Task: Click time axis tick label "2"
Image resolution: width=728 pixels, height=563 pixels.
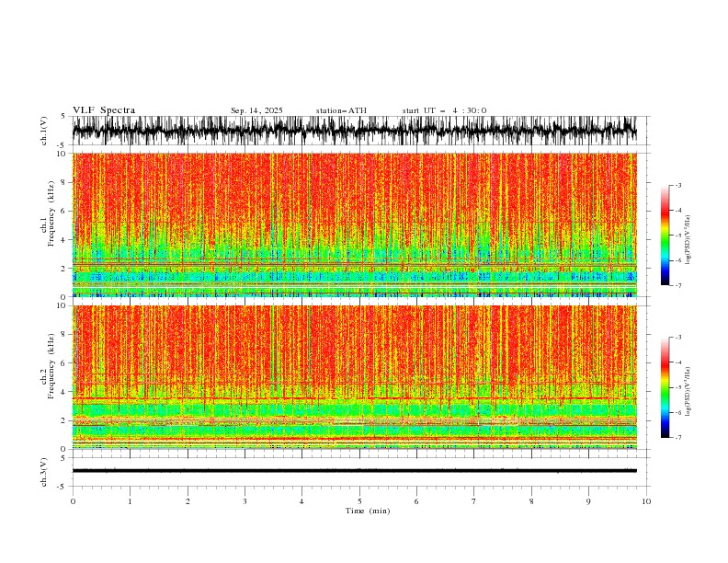Action: [188, 501]
